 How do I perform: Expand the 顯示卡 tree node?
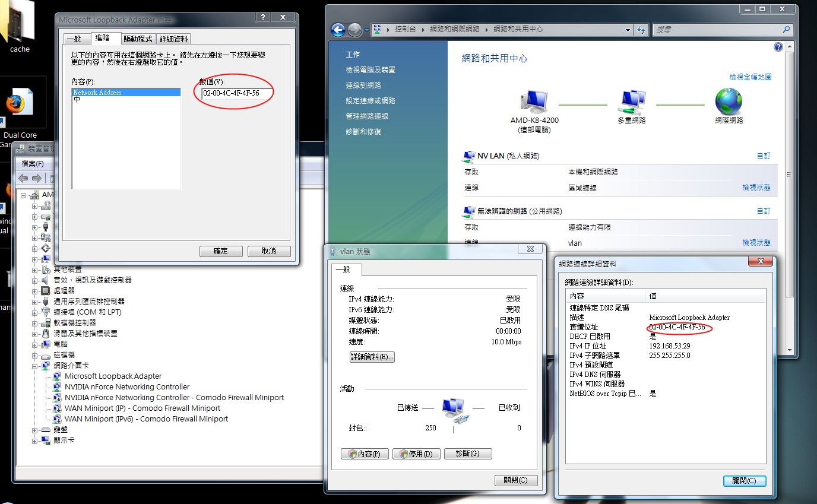[x=35, y=440]
